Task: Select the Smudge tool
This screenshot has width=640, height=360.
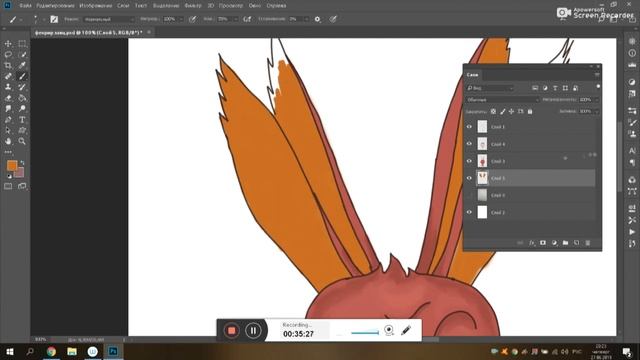Action: [x=8, y=109]
